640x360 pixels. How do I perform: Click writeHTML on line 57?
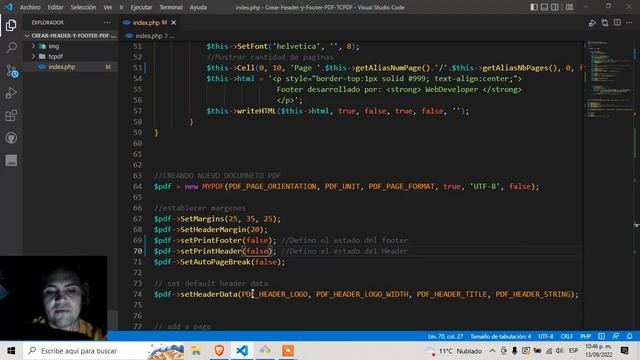point(256,111)
